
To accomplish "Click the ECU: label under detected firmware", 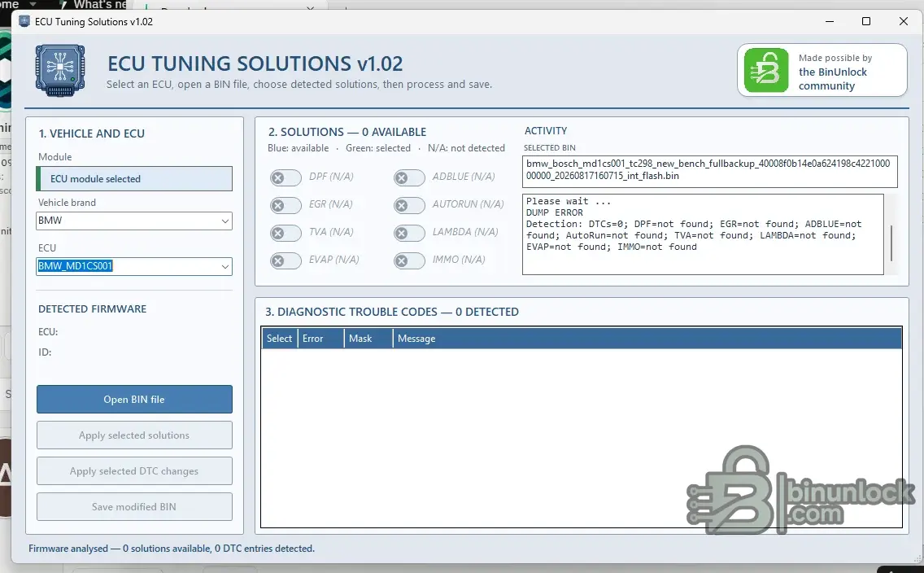I will click(x=48, y=332).
